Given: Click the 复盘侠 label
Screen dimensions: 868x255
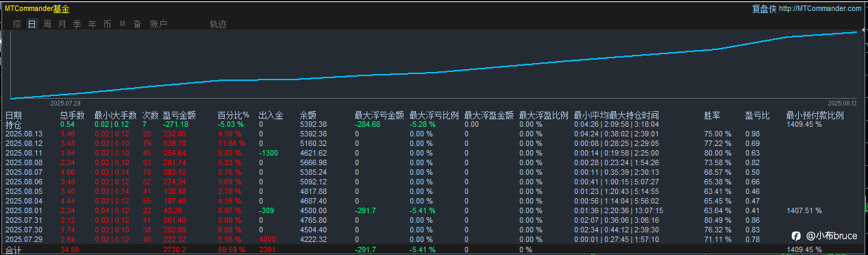Looking at the screenshot, I should click(764, 9).
